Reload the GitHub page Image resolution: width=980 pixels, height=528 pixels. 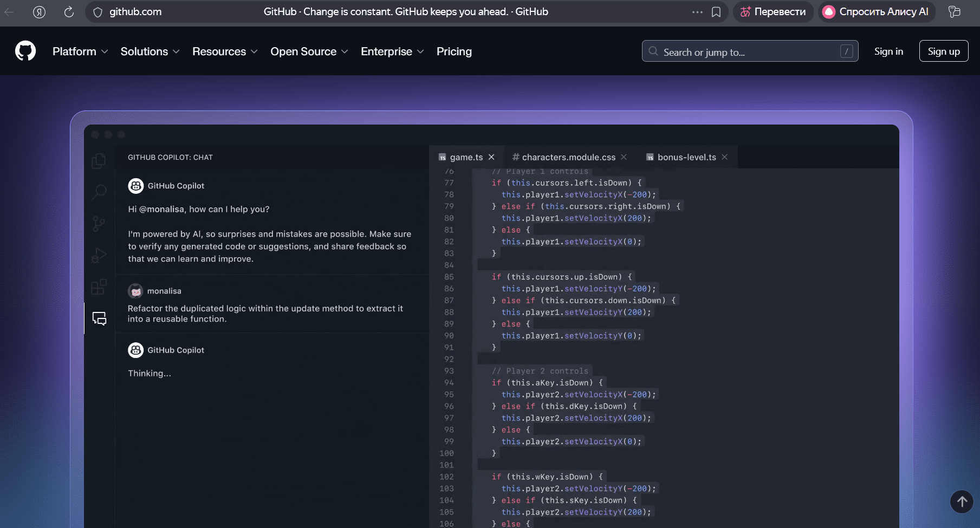(x=69, y=12)
